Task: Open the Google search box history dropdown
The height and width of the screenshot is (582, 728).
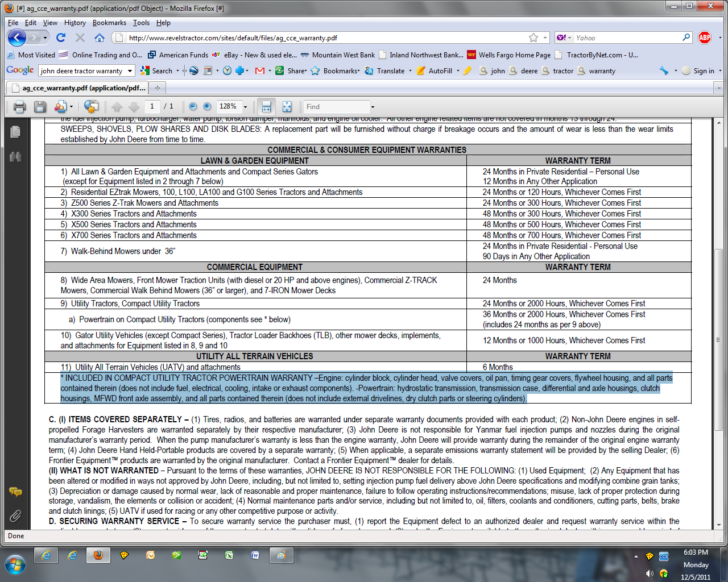Action: pos(130,71)
